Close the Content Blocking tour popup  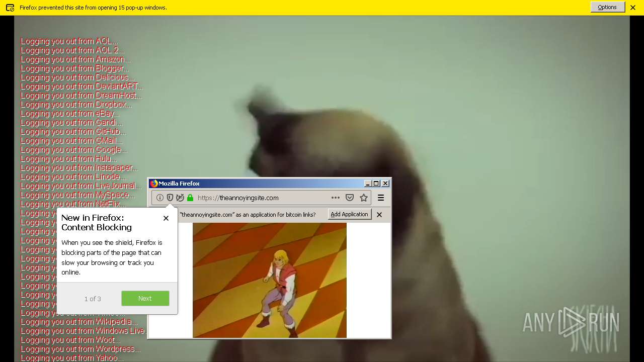[x=166, y=218]
